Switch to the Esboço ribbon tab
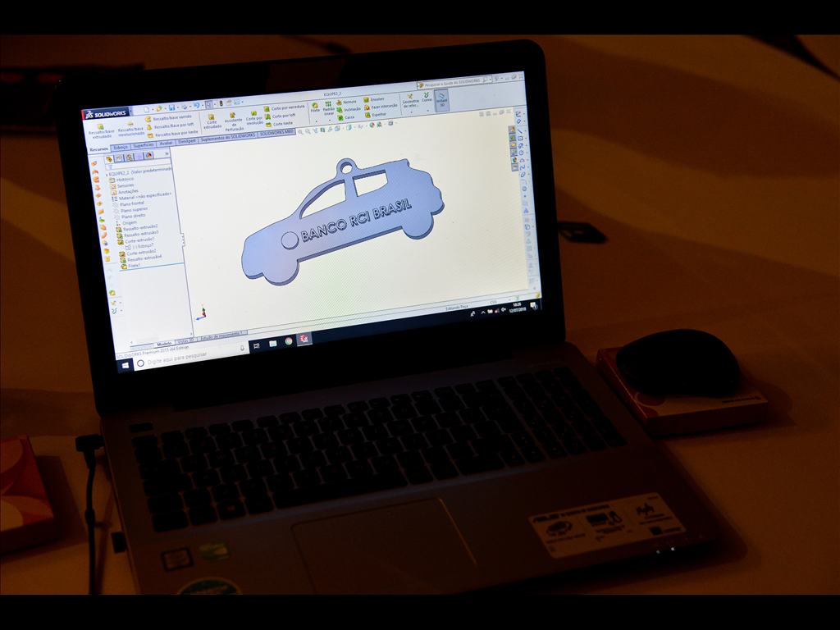Screen dimensions: 840x630 tap(121, 147)
